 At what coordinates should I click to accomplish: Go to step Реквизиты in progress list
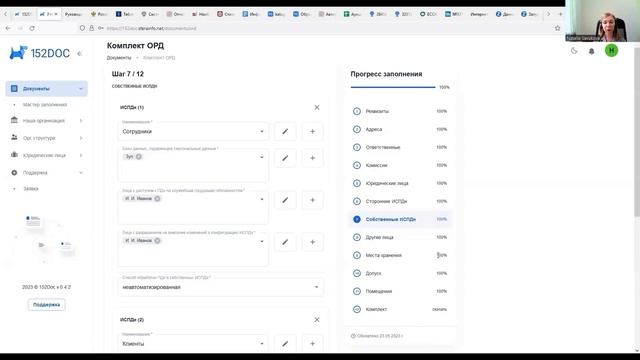[x=400, y=111]
